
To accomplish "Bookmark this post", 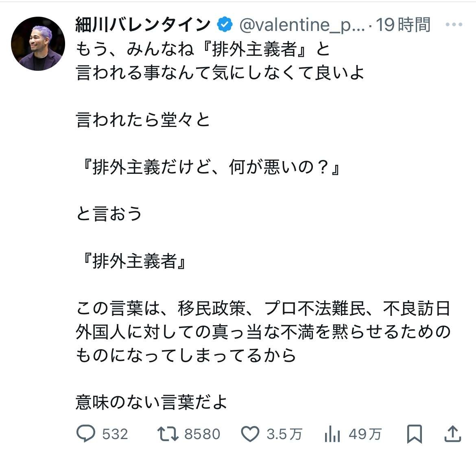I will click(x=414, y=434).
